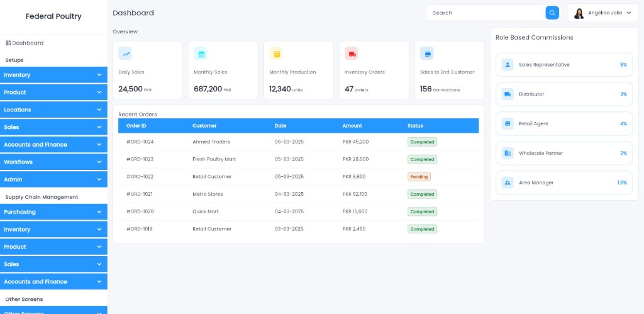Viewport: 644px width, 314px height.
Task: Click the Sales to End Customer store icon
Action: [427, 53]
